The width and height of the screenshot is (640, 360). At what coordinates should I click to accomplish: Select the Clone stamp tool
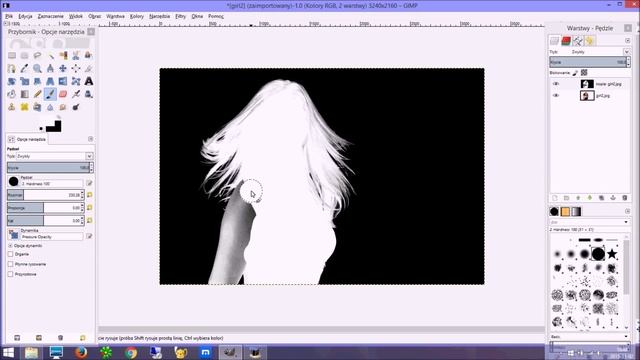pos(12,107)
